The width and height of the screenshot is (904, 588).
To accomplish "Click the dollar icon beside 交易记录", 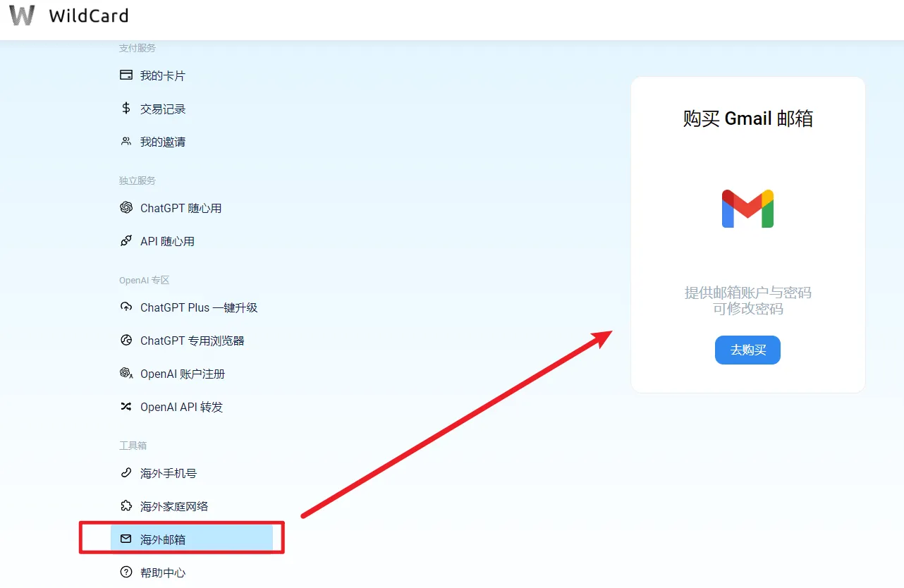I will tap(126, 108).
